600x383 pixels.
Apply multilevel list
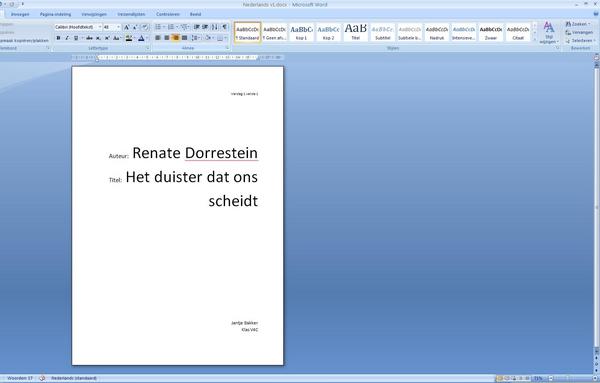(x=184, y=27)
